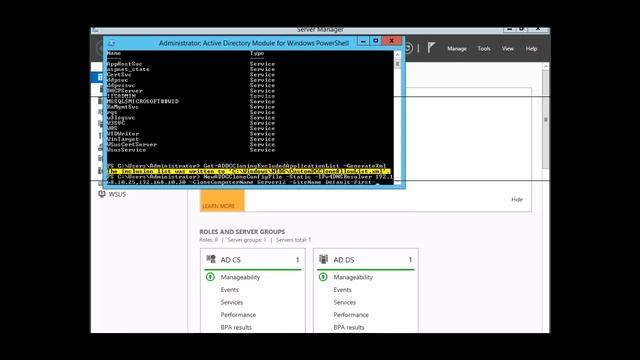Open the View menu
Screen dimensions: 640x360
click(x=508, y=49)
